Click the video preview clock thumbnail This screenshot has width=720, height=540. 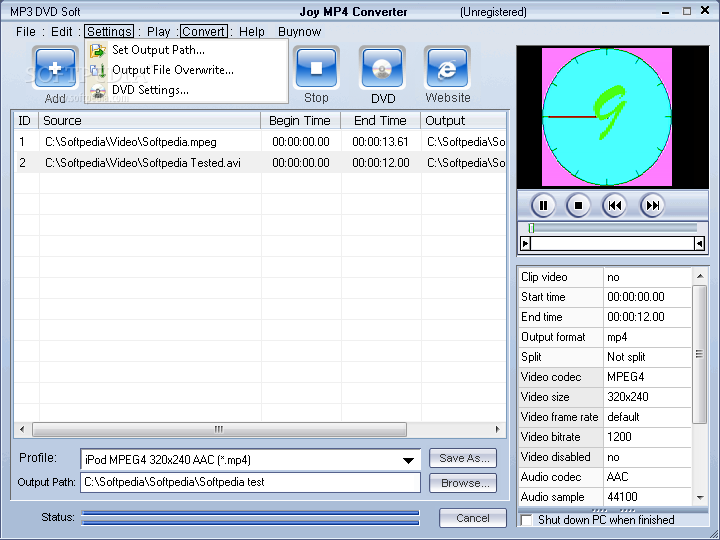pyautogui.click(x=607, y=117)
